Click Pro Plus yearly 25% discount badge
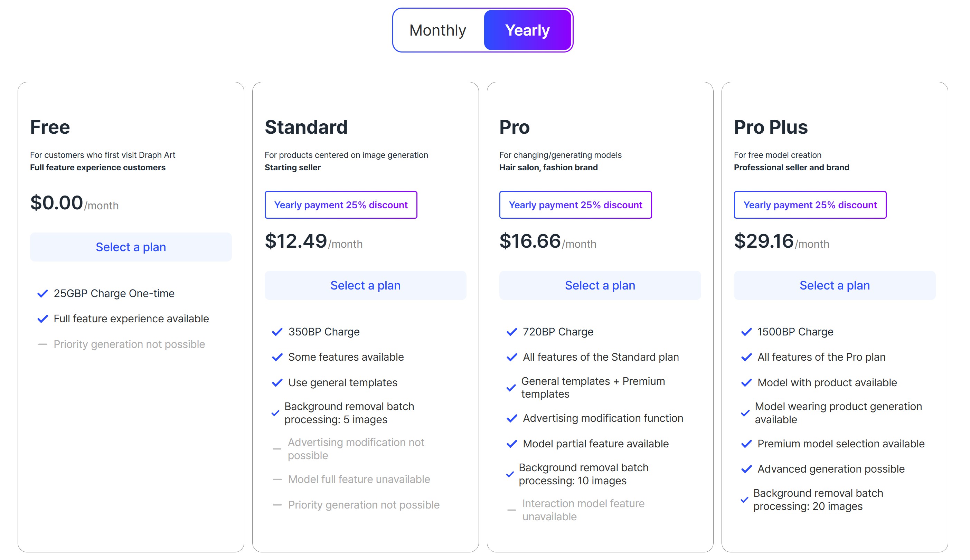970x560 pixels. point(810,205)
